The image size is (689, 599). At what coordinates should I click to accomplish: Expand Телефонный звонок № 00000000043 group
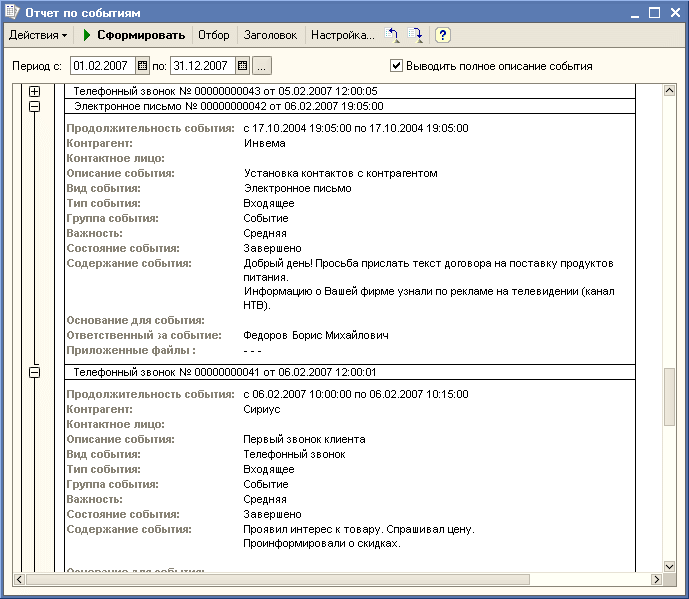[x=35, y=91]
